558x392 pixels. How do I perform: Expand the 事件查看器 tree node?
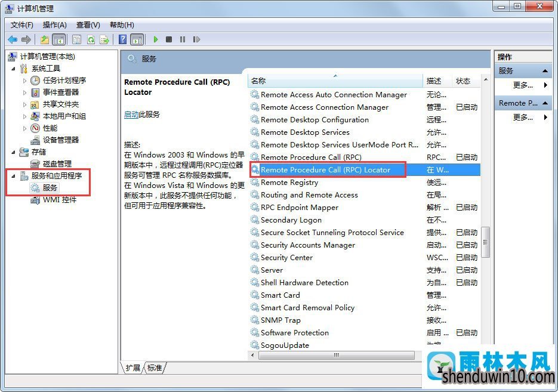tap(24, 92)
